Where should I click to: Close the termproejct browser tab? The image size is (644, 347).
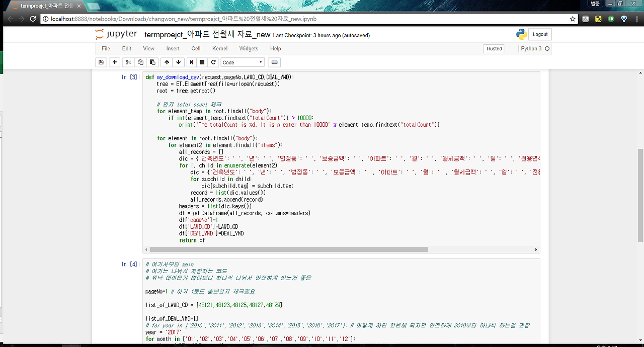78,6
